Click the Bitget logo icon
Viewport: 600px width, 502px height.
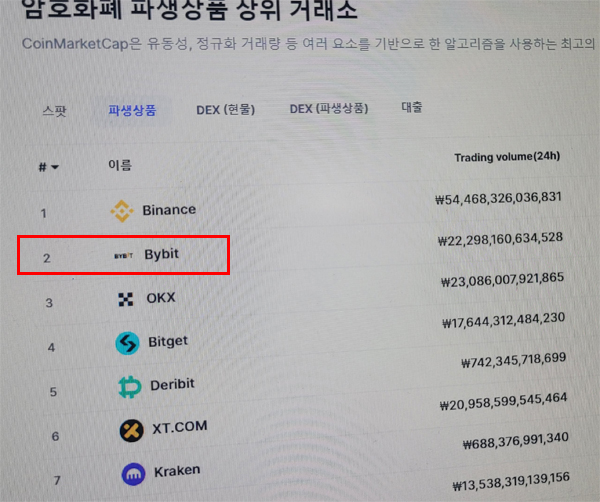[x=127, y=343]
